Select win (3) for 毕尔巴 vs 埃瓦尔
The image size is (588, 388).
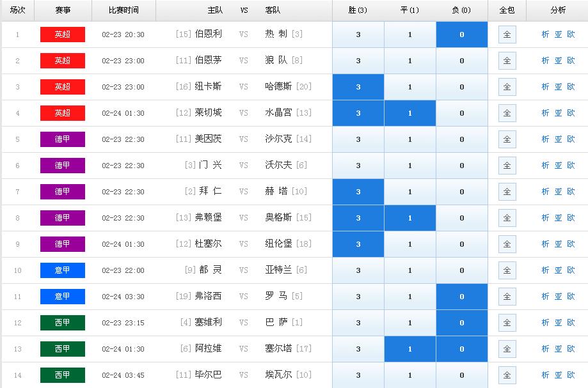coord(358,375)
